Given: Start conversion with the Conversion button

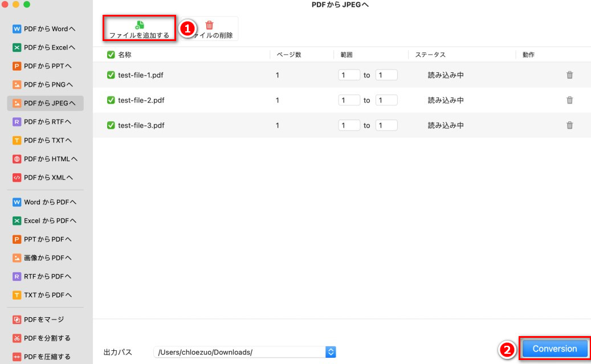Looking at the screenshot, I should (554, 348).
